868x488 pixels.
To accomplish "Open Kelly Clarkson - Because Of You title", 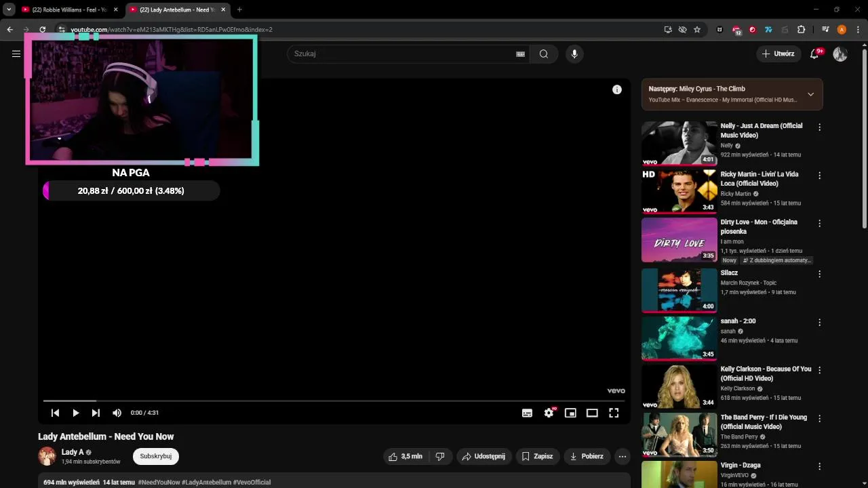I will (766, 373).
